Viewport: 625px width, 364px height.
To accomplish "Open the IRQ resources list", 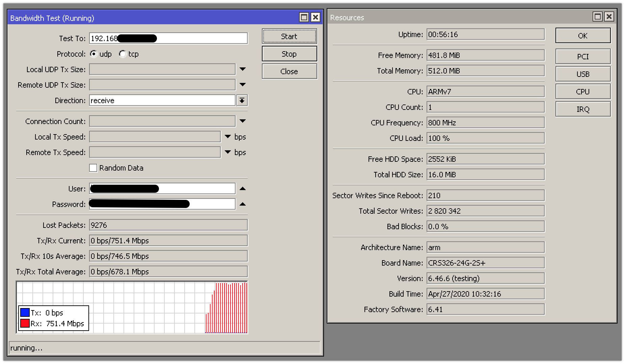I will pos(583,109).
